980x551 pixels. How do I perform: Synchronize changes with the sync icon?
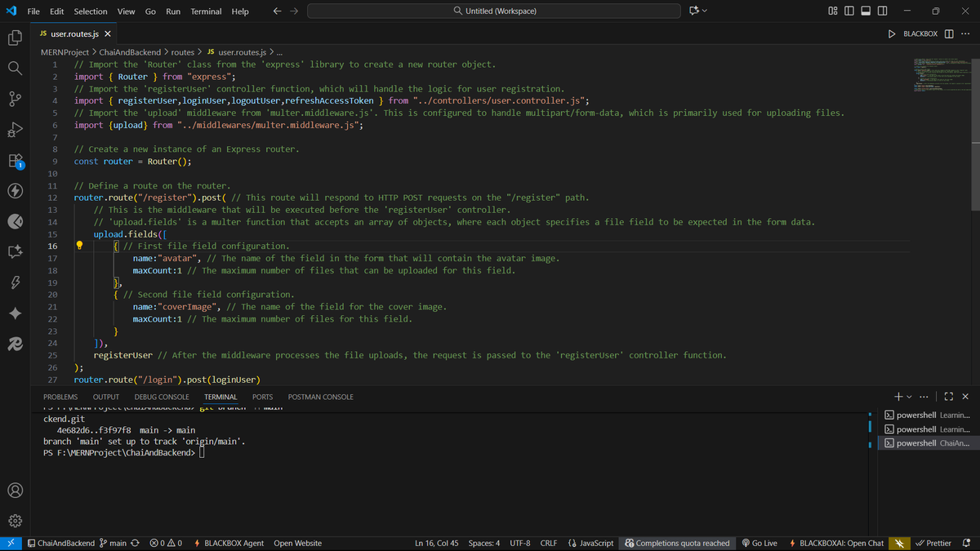point(136,543)
